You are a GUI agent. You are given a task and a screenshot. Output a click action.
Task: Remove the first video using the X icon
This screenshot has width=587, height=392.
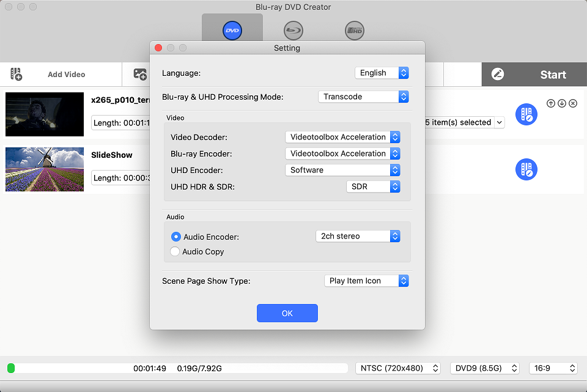[x=573, y=103]
